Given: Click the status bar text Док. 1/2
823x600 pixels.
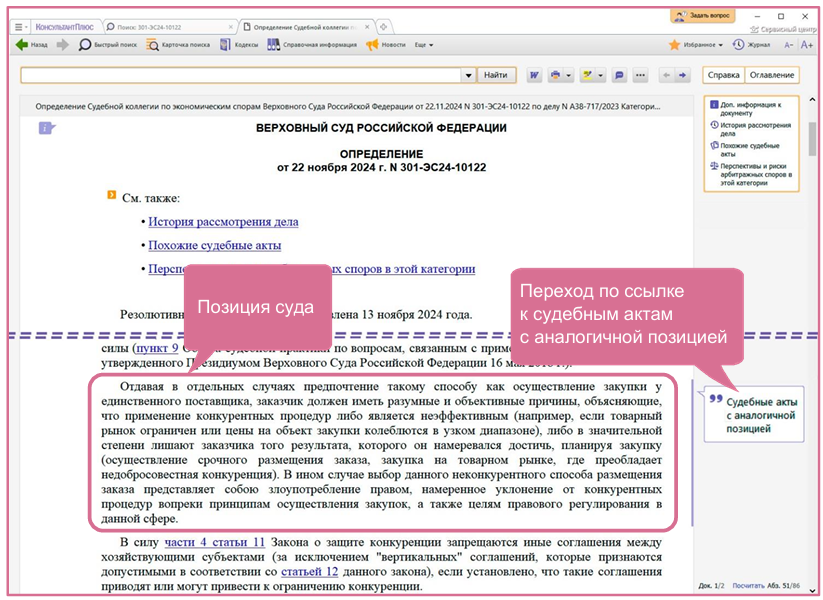Looking at the screenshot, I should [712, 585].
